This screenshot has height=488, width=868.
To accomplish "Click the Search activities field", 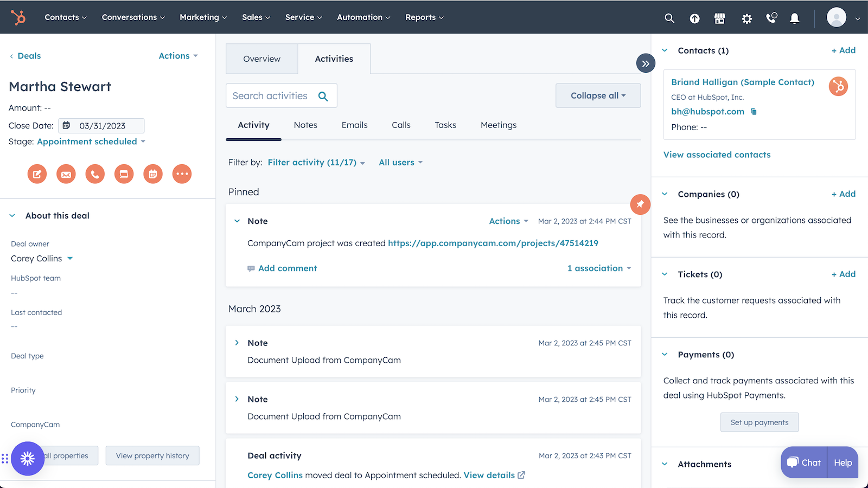I will (271, 96).
